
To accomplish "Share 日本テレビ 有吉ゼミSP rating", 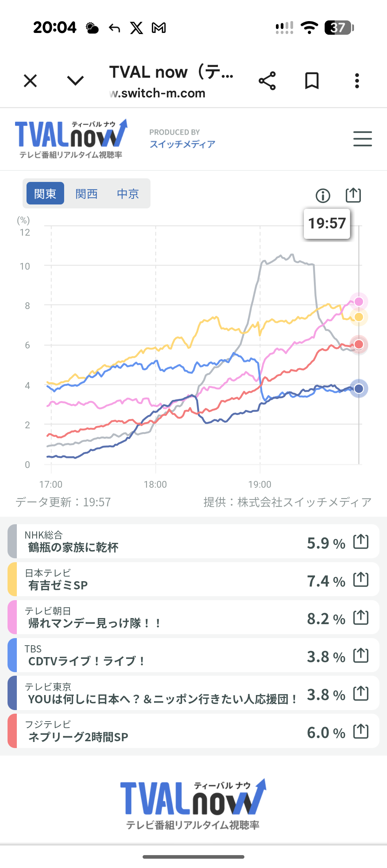I will click(361, 579).
